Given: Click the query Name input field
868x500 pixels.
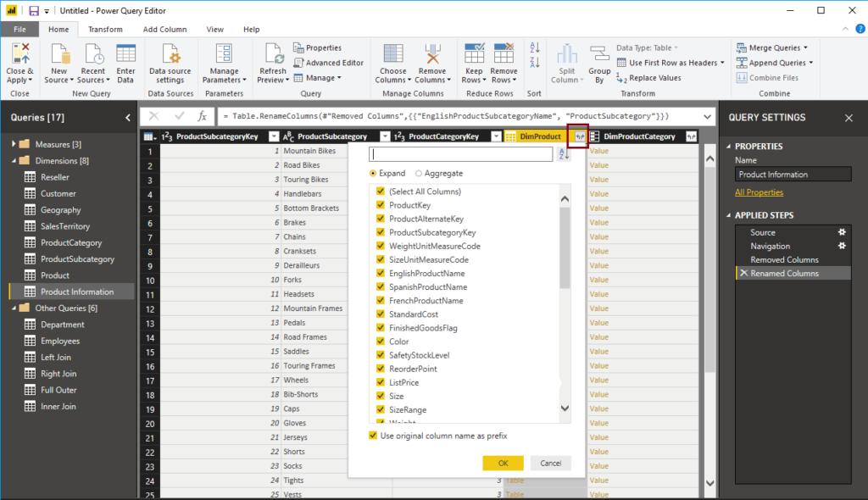Looking at the screenshot, I should (x=792, y=174).
